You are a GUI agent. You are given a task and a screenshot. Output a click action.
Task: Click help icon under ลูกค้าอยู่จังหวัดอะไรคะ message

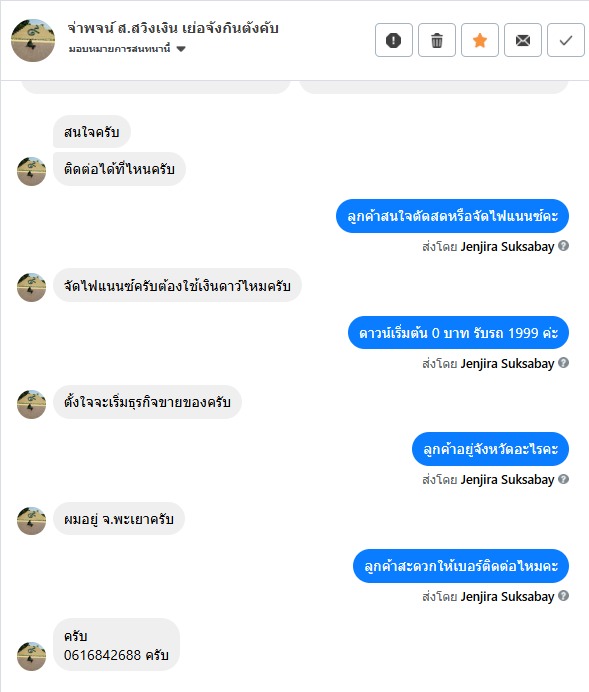click(x=563, y=479)
